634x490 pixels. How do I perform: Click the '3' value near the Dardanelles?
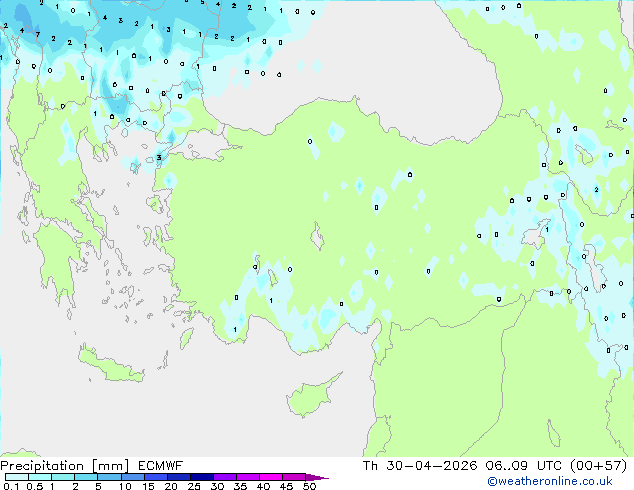159,158
